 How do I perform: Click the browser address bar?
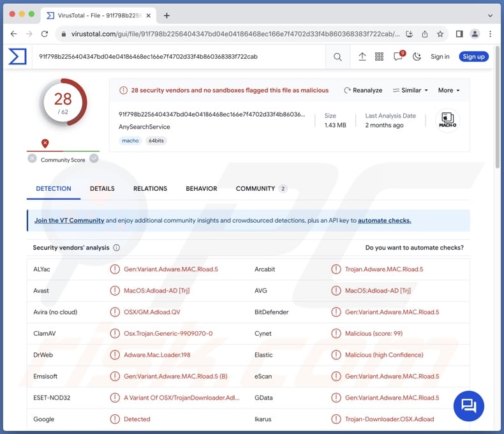[x=235, y=34]
